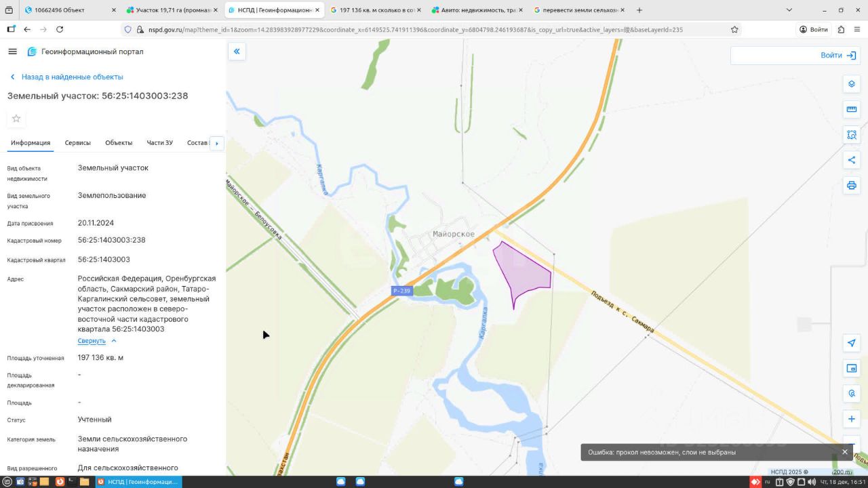This screenshot has width=868, height=488.
Task: Zoom in on the map
Action: 852,419
